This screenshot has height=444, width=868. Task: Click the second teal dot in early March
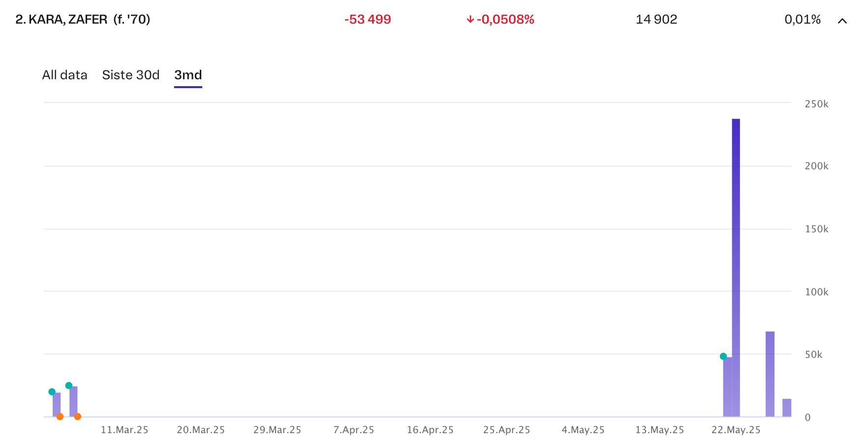pos(69,385)
